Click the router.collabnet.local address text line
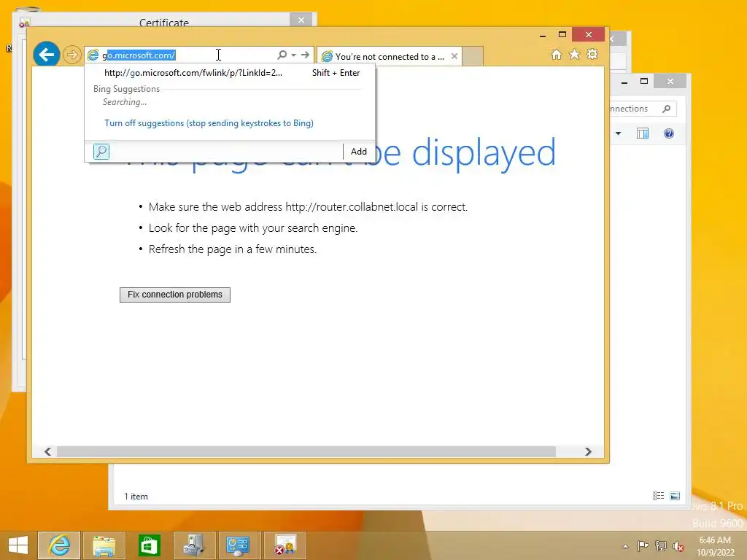 309,207
